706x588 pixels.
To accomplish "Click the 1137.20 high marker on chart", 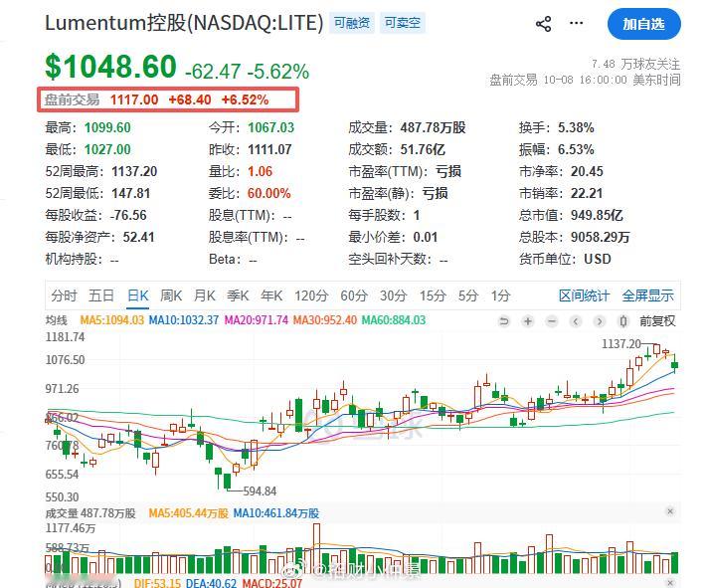I will click(x=621, y=344).
